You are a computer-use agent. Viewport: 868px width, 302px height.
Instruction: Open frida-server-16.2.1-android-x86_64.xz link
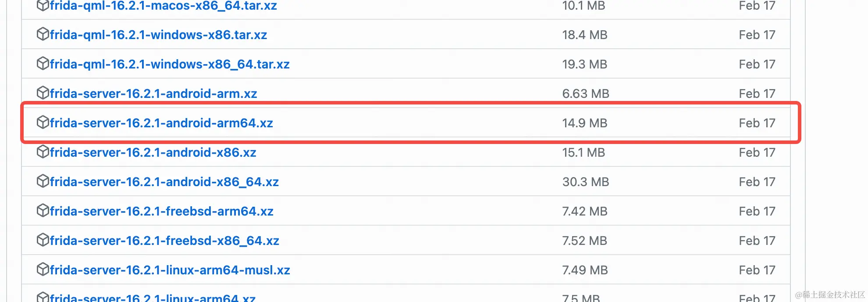[164, 182]
